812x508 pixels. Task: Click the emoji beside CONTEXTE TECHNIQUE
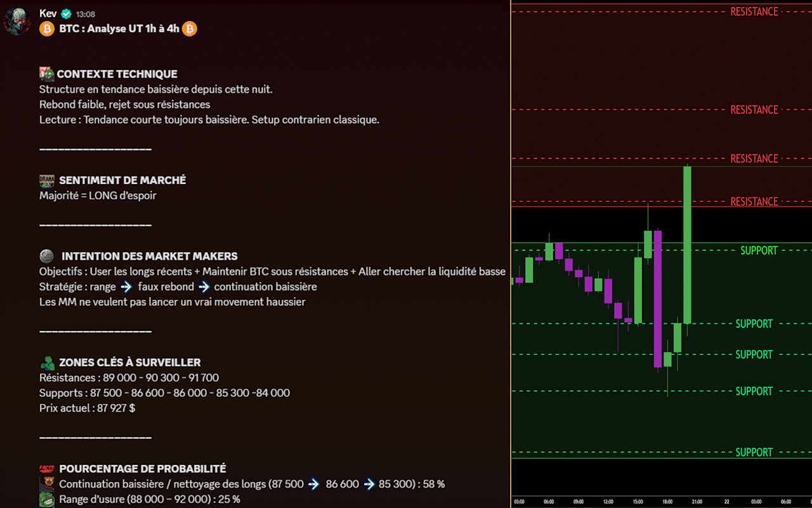click(47, 74)
